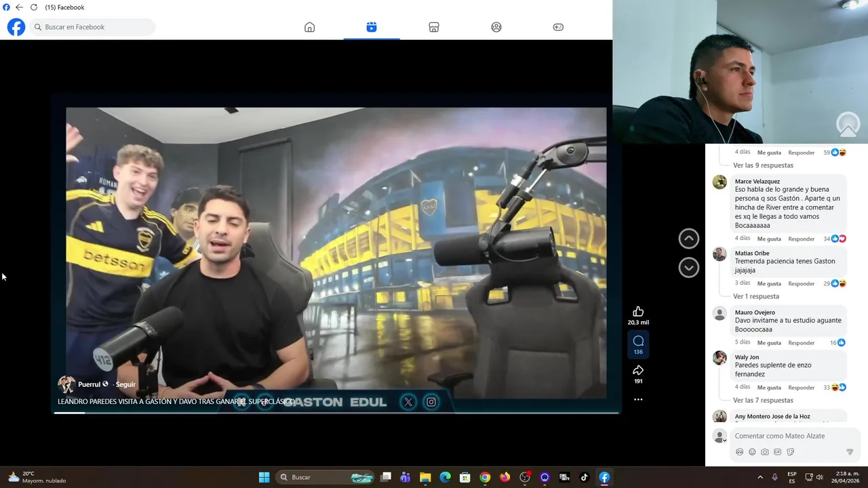Open the Marketplace tab
Viewport: 868px width, 488px height.
tap(434, 27)
